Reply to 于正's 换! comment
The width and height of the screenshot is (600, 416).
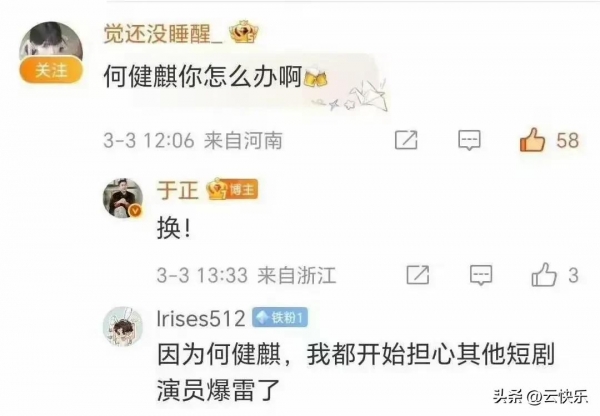tap(481, 275)
